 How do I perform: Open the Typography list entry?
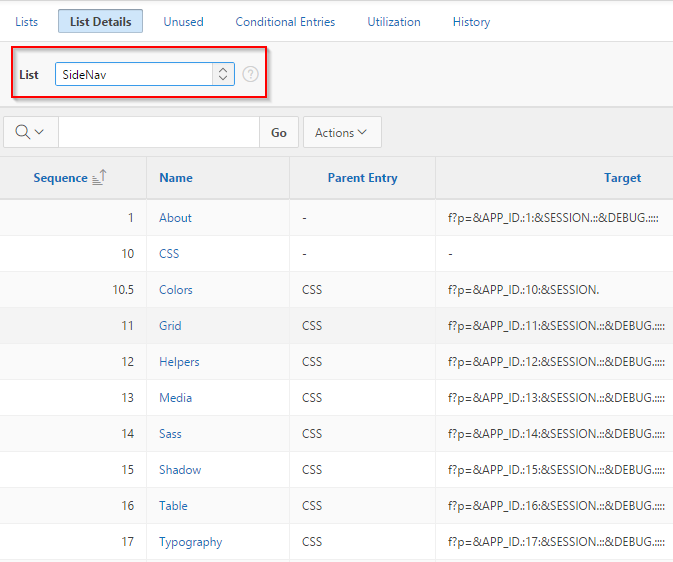[191, 542]
